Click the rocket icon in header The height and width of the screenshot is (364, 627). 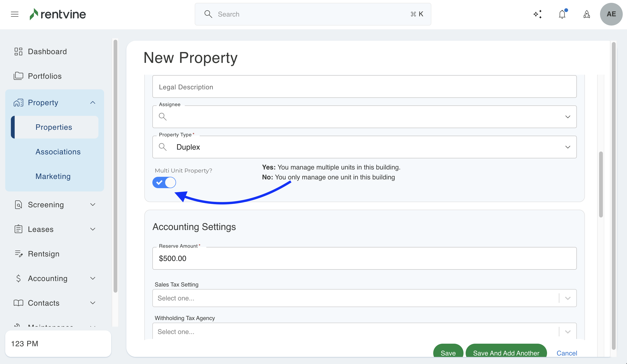point(587,14)
